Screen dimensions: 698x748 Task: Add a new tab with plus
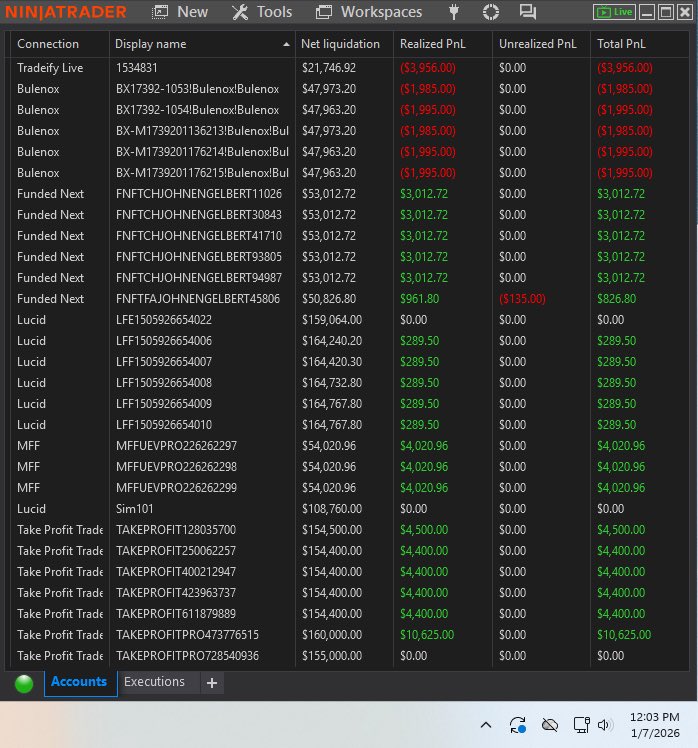(212, 683)
